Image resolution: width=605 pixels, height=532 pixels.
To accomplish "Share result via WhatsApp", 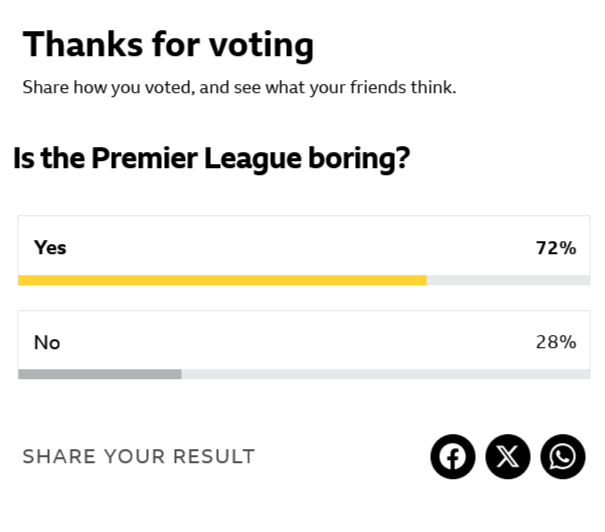I will [x=563, y=456].
